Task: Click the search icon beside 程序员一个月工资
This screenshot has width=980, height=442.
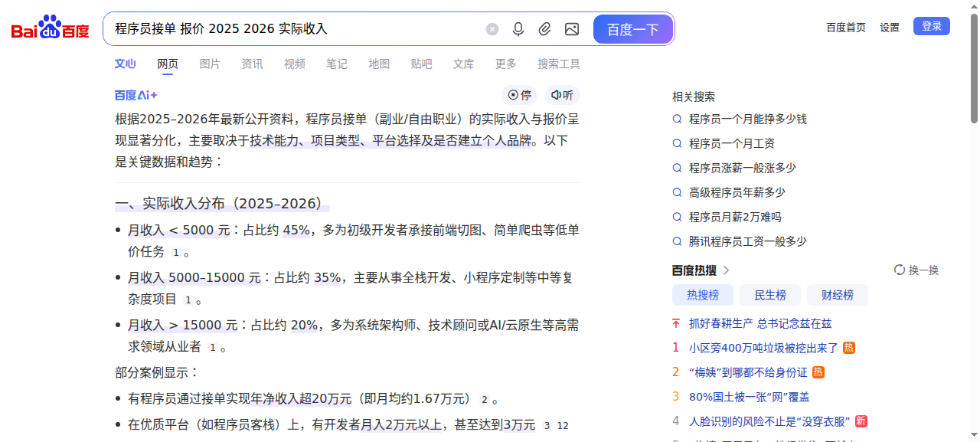Action: [677, 143]
